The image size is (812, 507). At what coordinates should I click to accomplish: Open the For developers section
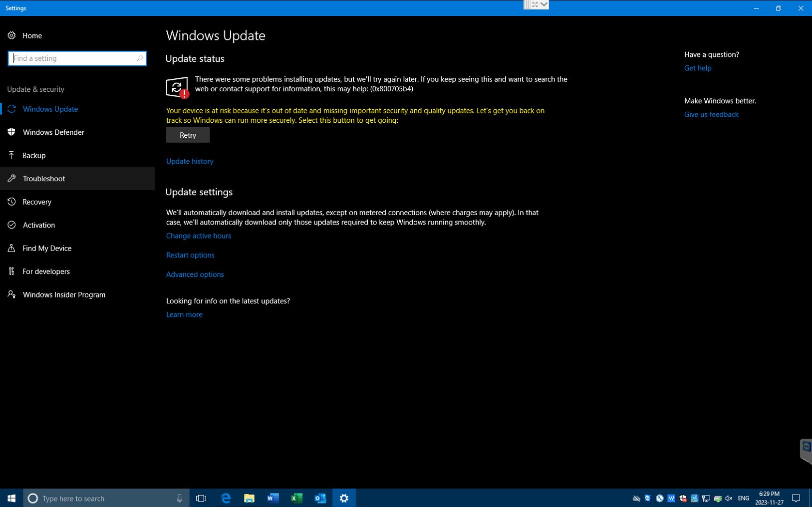pos(77,271)
